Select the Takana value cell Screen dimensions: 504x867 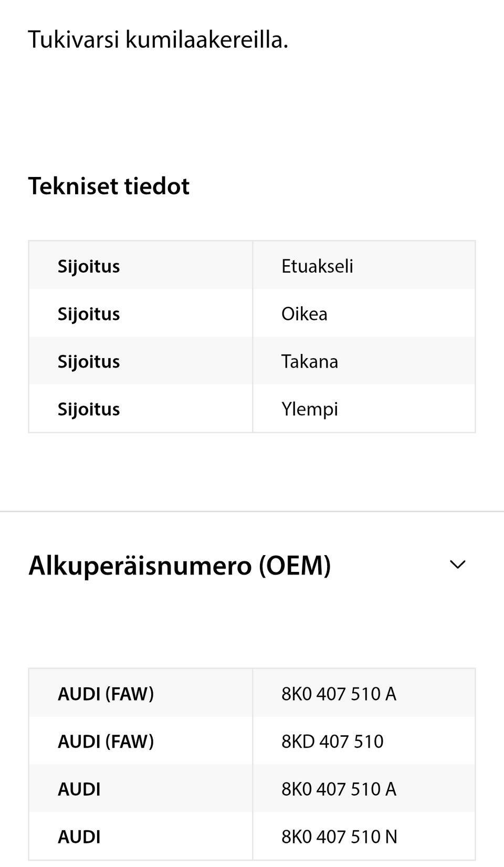(310, 361)
